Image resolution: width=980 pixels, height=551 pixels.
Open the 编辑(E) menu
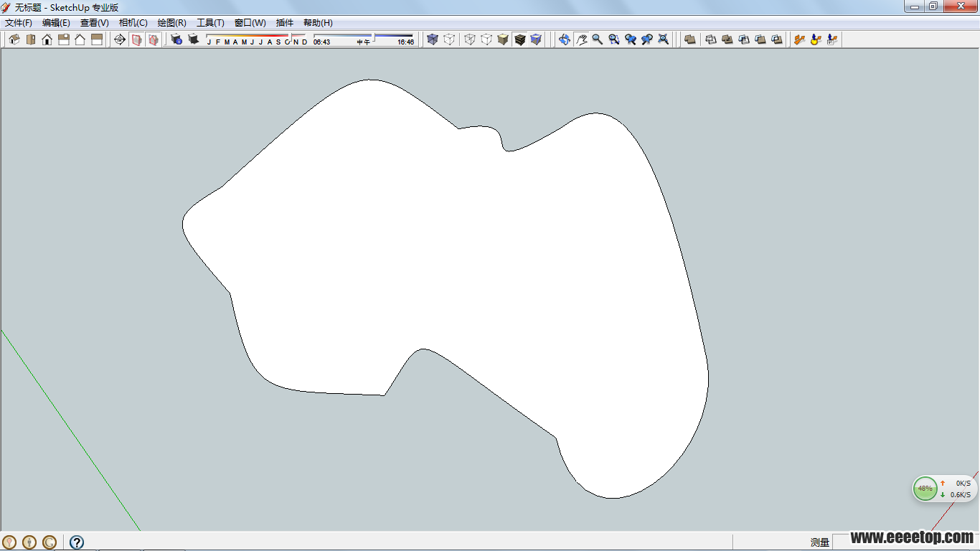pos(56,23)
